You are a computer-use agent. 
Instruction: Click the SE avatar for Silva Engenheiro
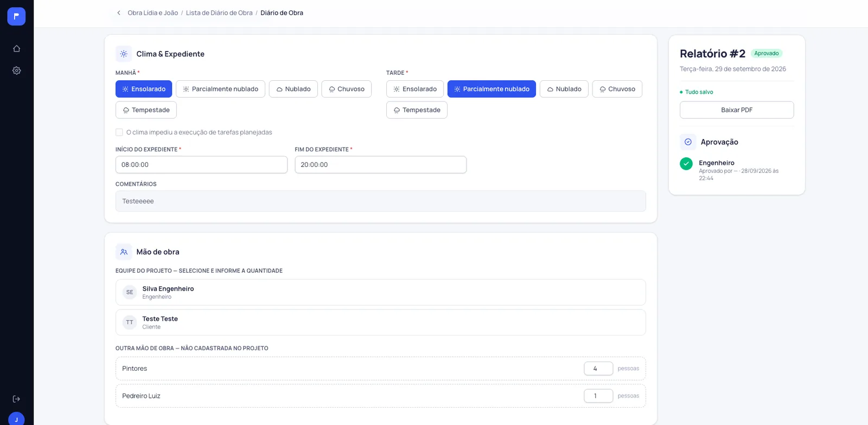130,292
